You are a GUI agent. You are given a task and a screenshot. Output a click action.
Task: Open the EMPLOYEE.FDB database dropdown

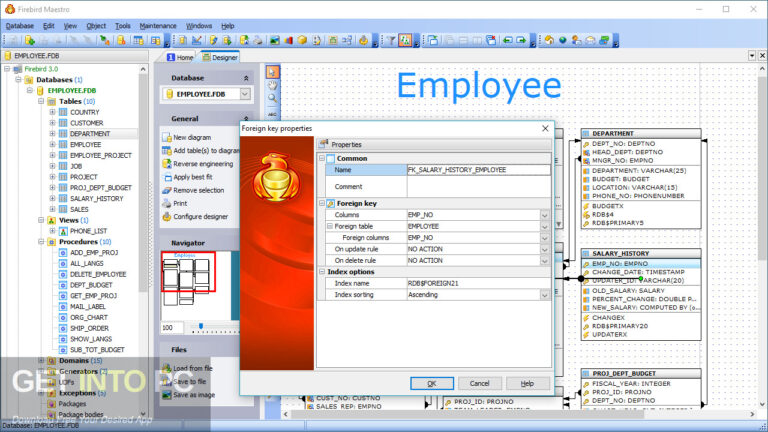click(245, 94)
